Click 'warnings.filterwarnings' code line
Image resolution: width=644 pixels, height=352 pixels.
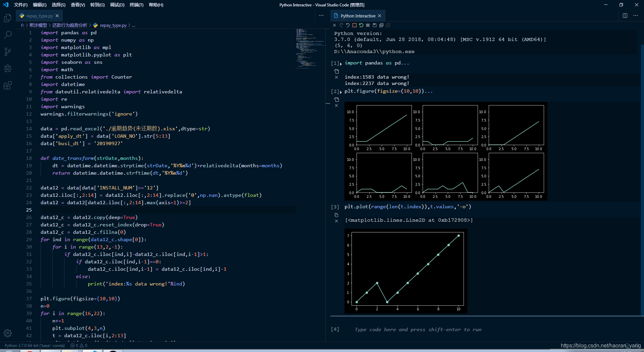(89, 114)
